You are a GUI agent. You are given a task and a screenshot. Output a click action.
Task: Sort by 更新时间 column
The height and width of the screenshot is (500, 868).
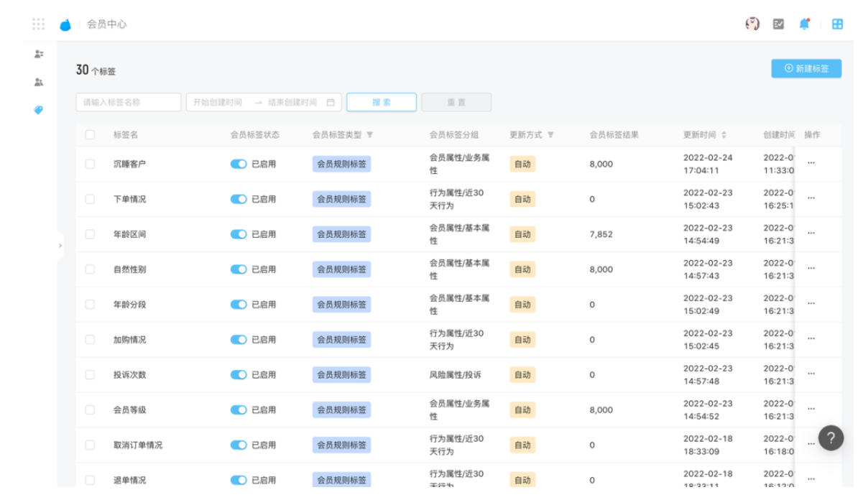coord(724,135)
